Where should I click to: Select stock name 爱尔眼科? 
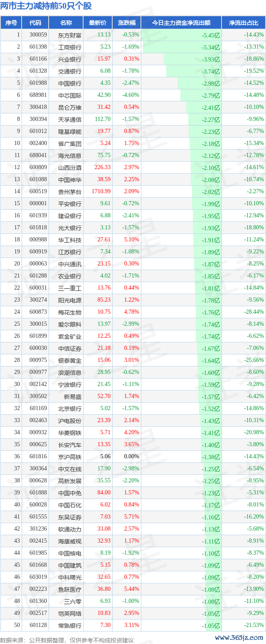tap(70, 324)
